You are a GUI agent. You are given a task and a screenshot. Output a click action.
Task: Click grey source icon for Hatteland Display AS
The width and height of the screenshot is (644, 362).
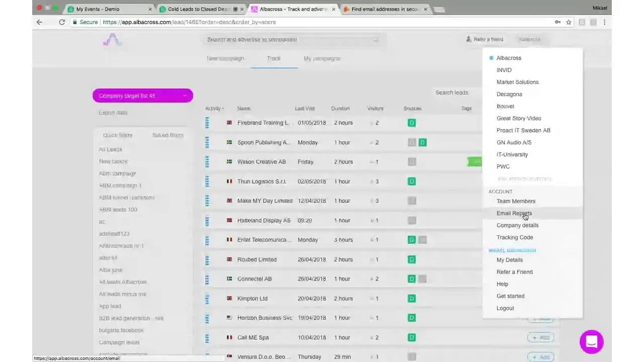pyautogui.click(x=412, y=220)
